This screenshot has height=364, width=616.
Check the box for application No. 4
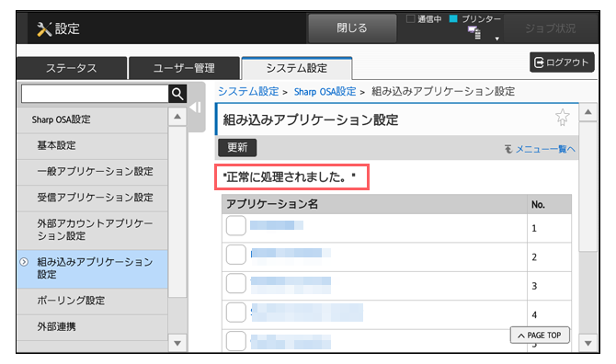(x=235, y=313)
